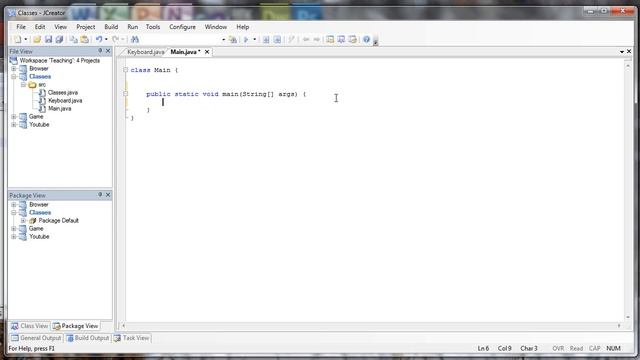Expand the Youtube project in File View
This screenshot has height=360, width=640.
[x=14, y=124]
